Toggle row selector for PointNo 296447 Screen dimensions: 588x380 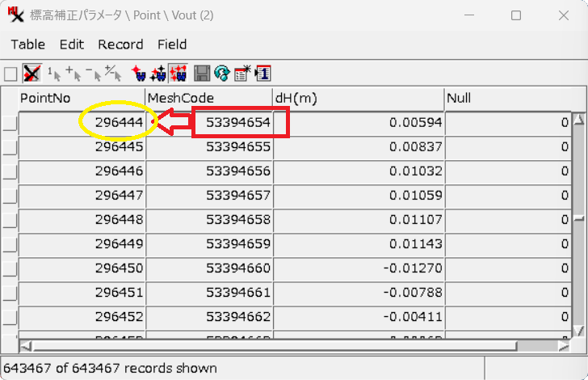10,196
